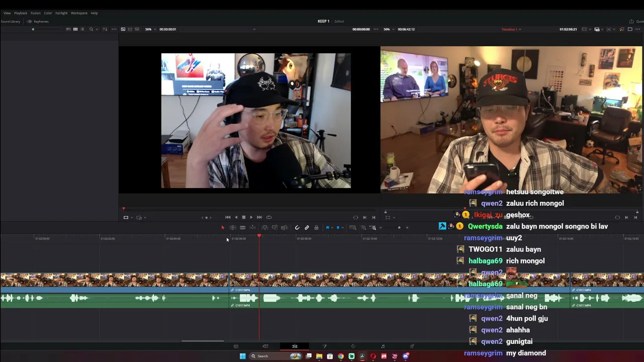Toggle single viewer mode
The height and width of the screenshot is (362, 644).
point(630,29)
